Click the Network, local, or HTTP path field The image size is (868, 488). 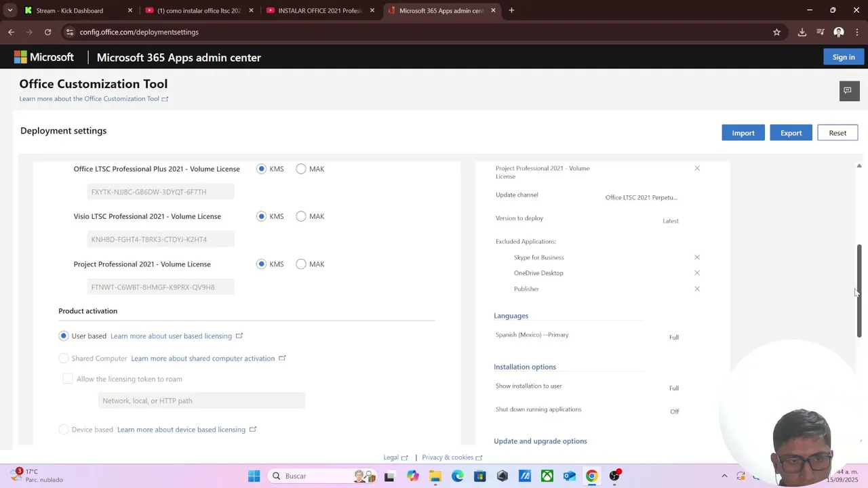tap(201, 401)
